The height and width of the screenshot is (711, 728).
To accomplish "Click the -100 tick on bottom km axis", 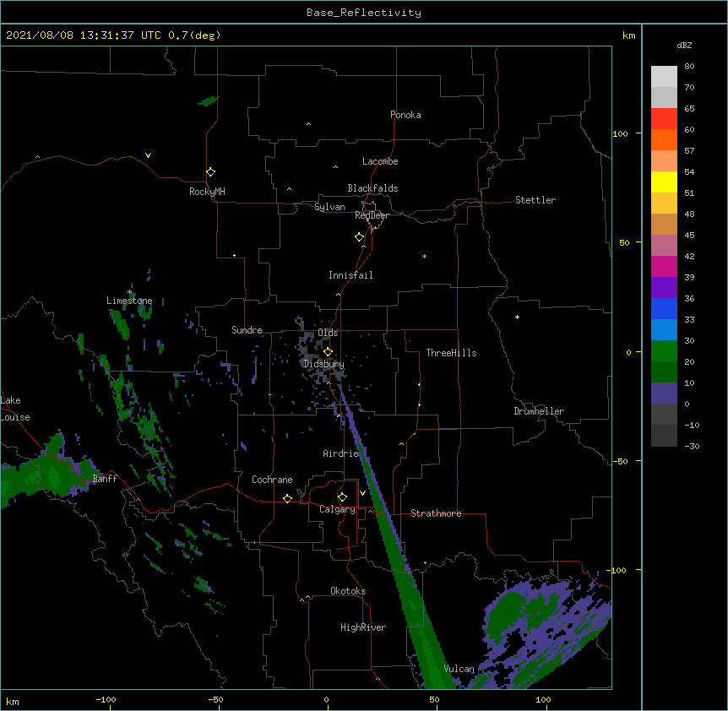I will tap(106, 699).
